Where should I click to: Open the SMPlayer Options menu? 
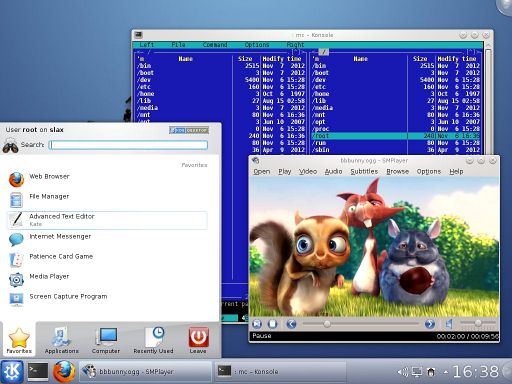(429, 171)
